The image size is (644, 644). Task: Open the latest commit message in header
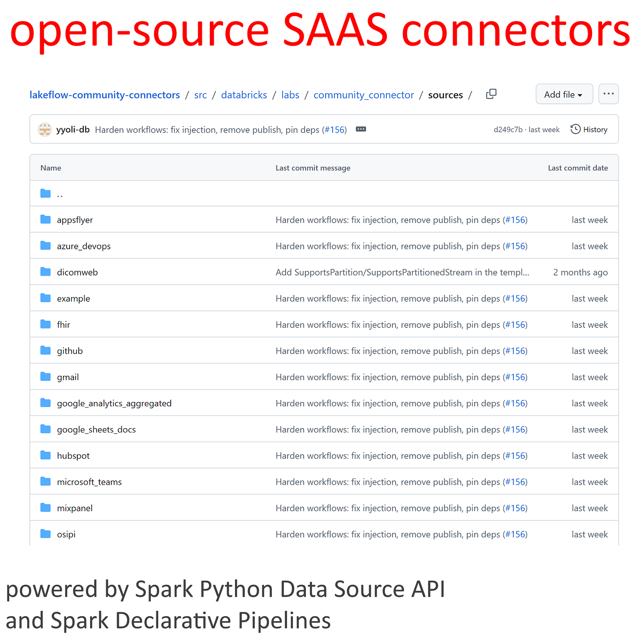[207, 130]
